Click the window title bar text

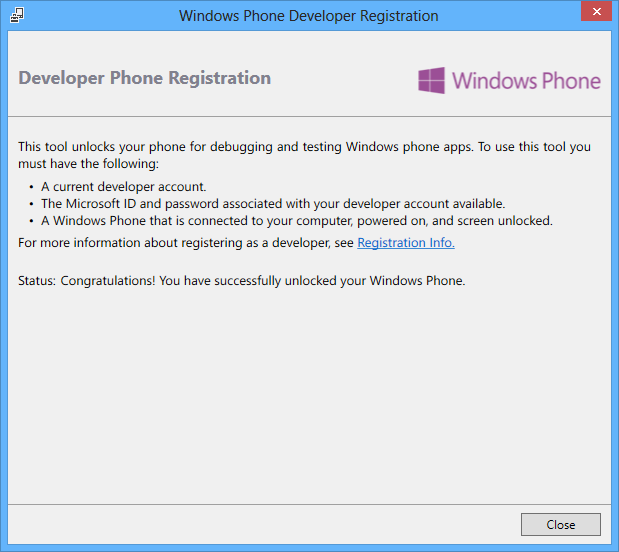[309, 16]
